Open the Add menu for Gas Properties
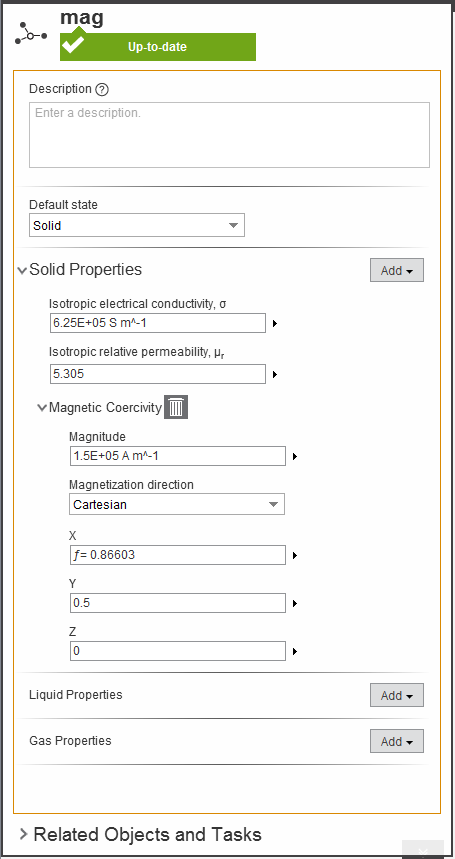Viewport: 455px width, 859px height. (397, 741)
